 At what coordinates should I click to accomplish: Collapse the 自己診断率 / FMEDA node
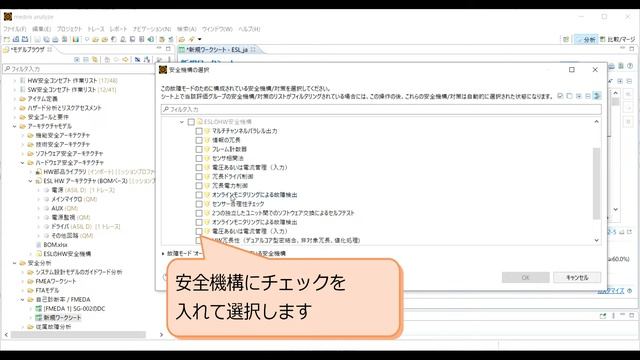(x=23, y=300)
